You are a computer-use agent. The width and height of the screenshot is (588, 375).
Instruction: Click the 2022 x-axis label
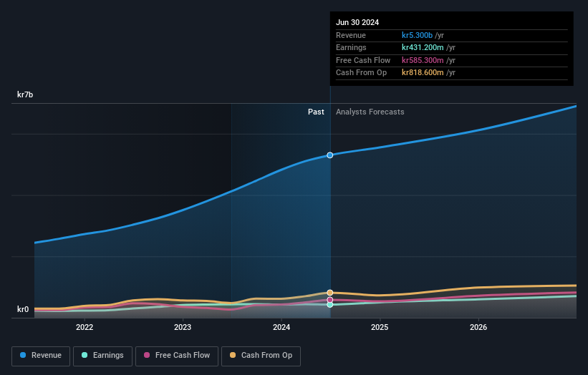(85, 327)
